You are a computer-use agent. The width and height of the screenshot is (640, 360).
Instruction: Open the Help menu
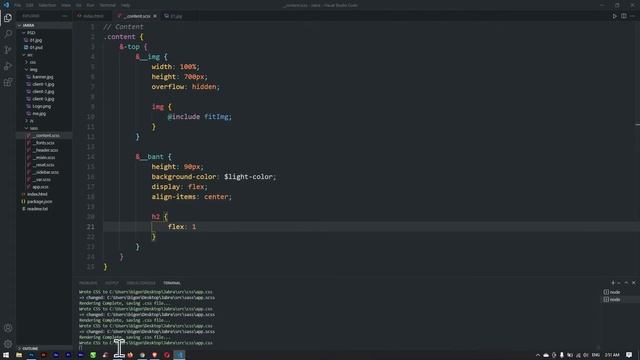pos(126,5)
